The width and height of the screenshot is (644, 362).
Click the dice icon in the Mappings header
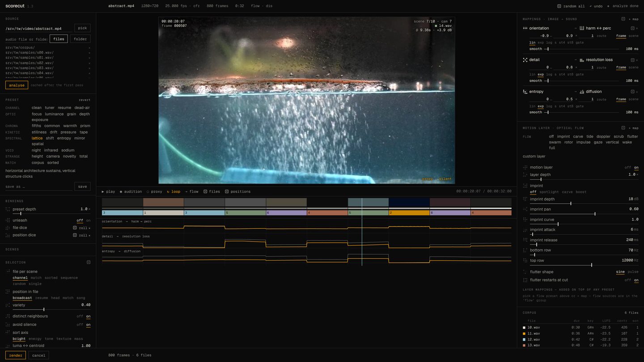623,19
